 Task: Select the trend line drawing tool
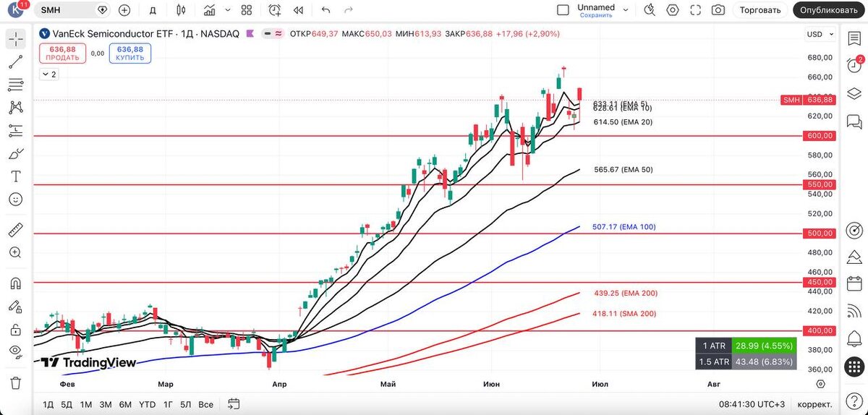pyautogui.click(x=16, y=62)
